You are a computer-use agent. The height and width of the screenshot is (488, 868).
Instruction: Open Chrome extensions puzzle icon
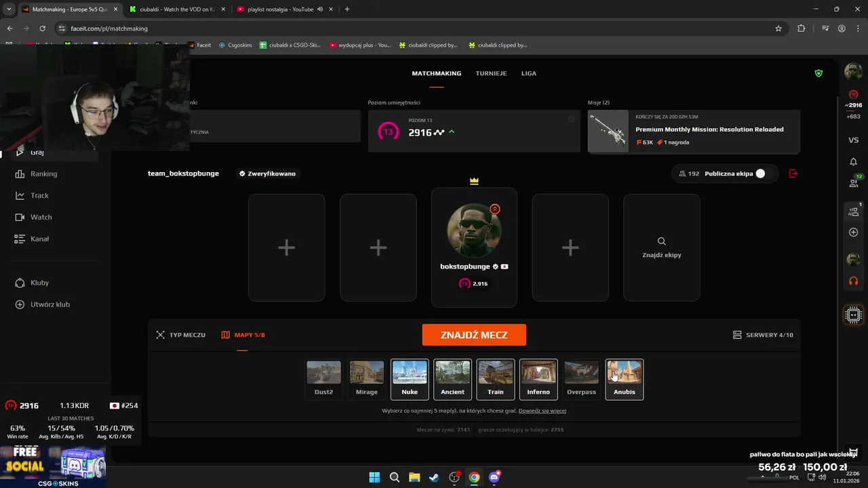click(x=801, y=28)
